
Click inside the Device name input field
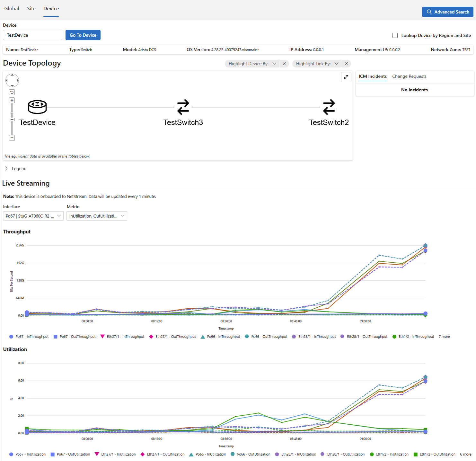(x=32, y=35)
